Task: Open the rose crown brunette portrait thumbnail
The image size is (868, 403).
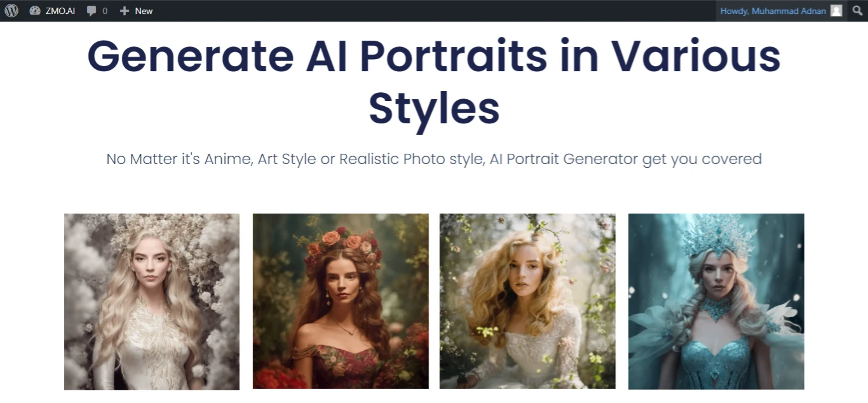Action: tap(341, 301)
